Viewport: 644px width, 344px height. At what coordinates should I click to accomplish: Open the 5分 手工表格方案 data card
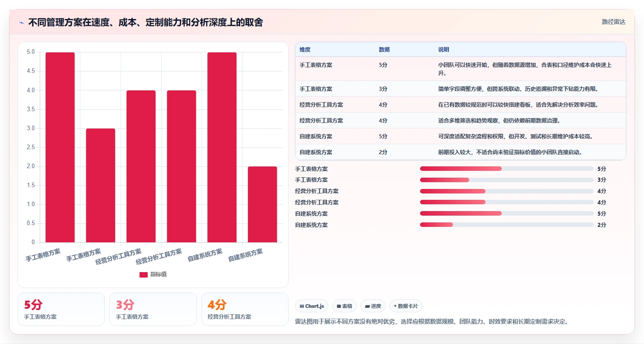point(61,309)
